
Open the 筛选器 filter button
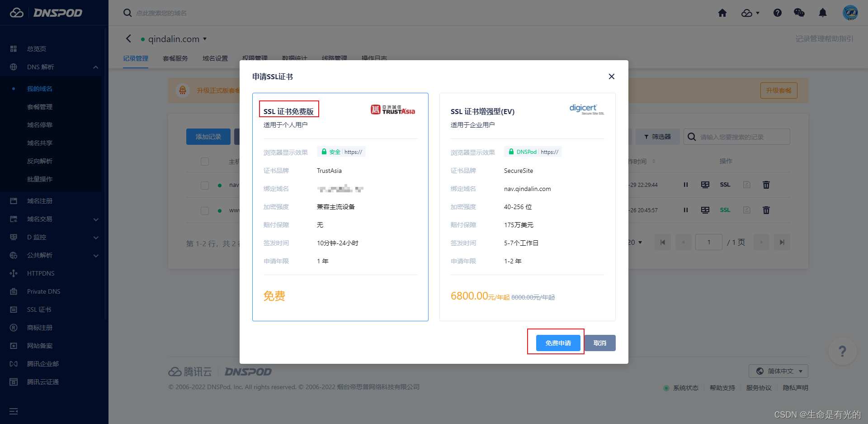[x=657, y=137]
